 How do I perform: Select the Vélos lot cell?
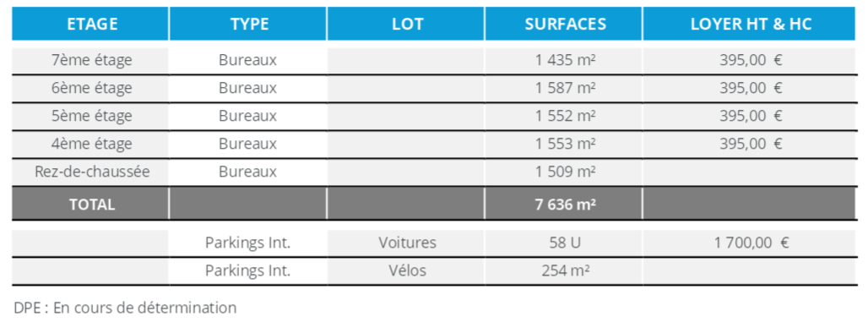tap(406, 271)
